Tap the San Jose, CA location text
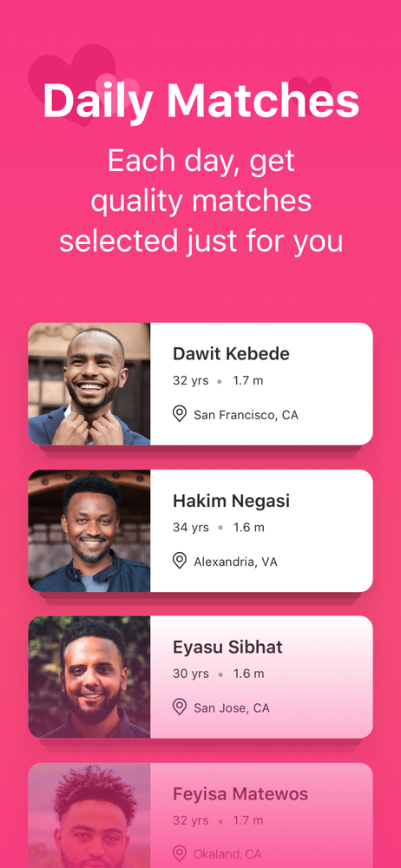The image size is (401, 868). click(232, 708)
